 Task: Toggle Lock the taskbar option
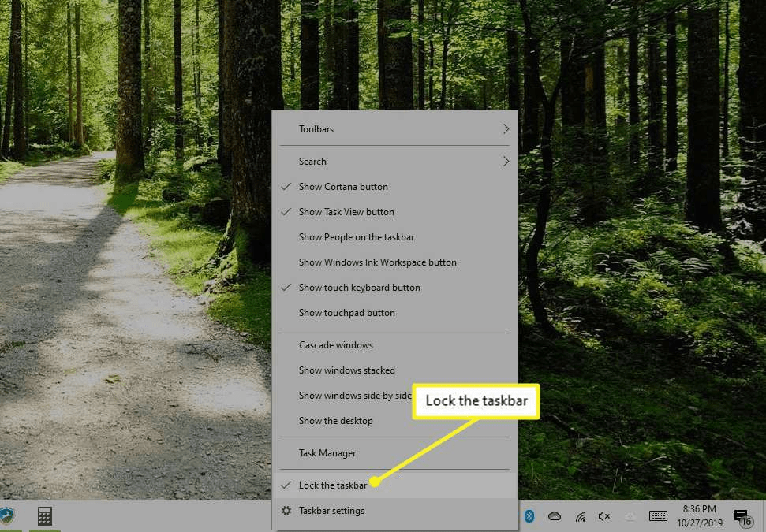click(332, 485)
